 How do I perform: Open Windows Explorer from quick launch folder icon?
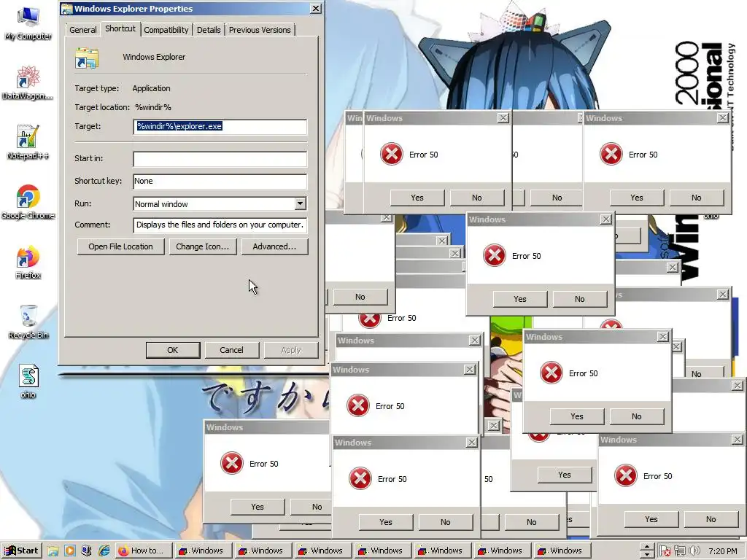(x=53, y=551)
